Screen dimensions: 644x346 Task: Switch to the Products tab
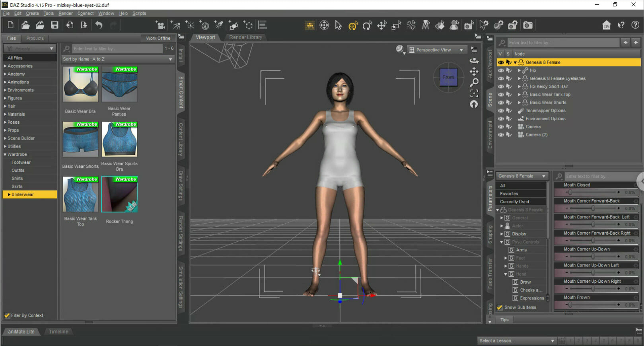35,38
